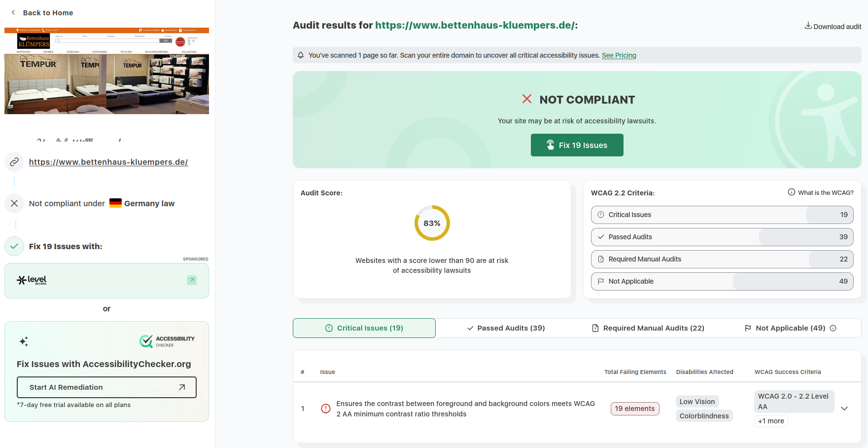
Task: Click the sparkle icon in the AccessibilityChecker card
Action: [24, 341]
